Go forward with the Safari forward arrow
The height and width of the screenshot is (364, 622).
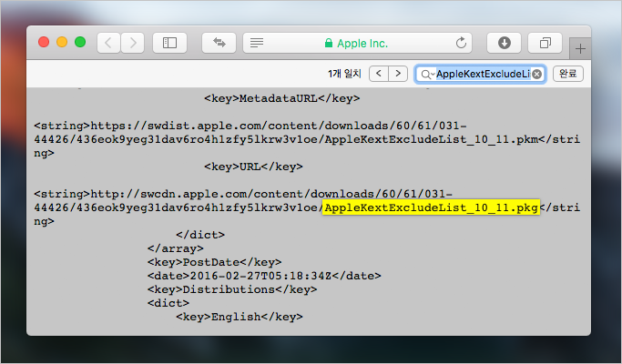coord(132,43)
